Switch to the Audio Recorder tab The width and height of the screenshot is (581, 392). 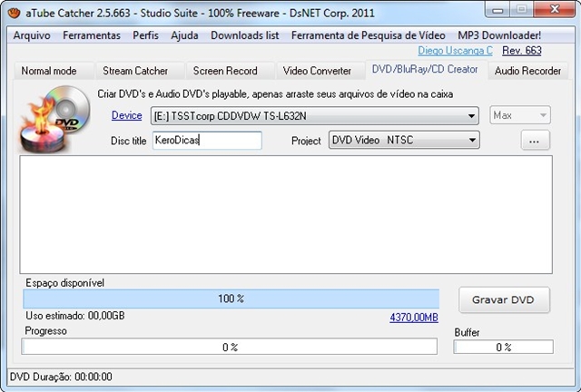tap(527, 71)
